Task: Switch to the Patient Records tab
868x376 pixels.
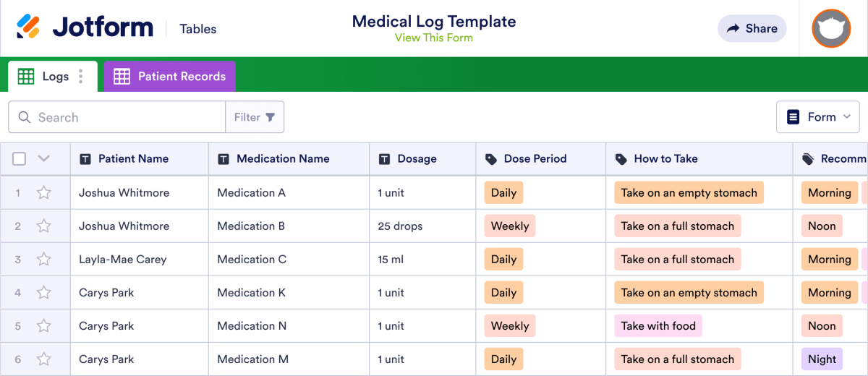Action: [x=169, y=76]
